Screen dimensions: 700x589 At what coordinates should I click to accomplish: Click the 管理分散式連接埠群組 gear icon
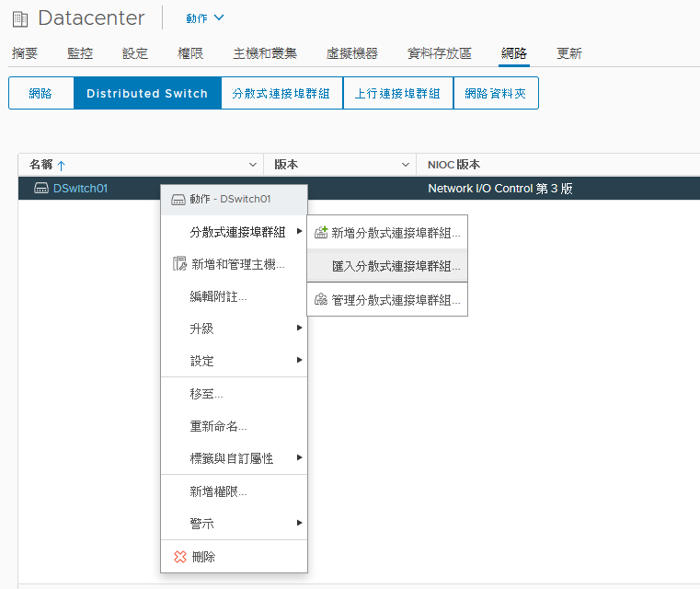(x=321, y=299)
